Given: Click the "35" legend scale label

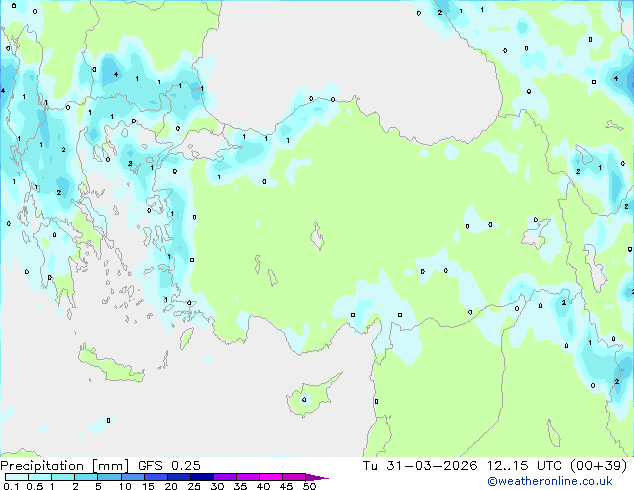Looking at the screenshot, I should (240, 486).
